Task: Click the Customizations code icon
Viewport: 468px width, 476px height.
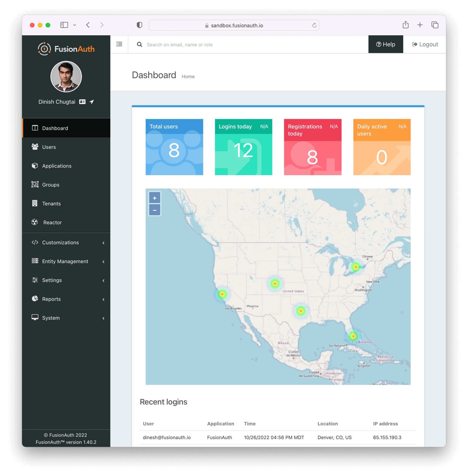Action: tap(35, 242)
